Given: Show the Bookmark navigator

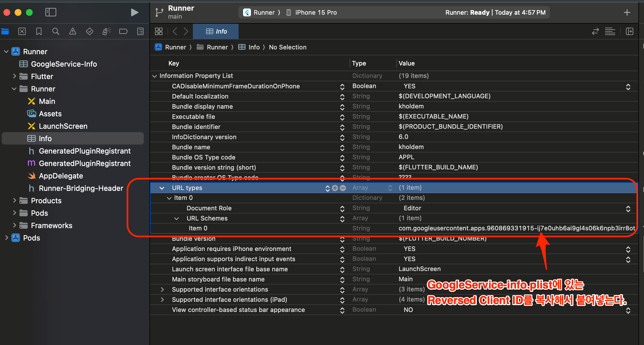Looking at the screenshot, I should [x=39, y=31].
